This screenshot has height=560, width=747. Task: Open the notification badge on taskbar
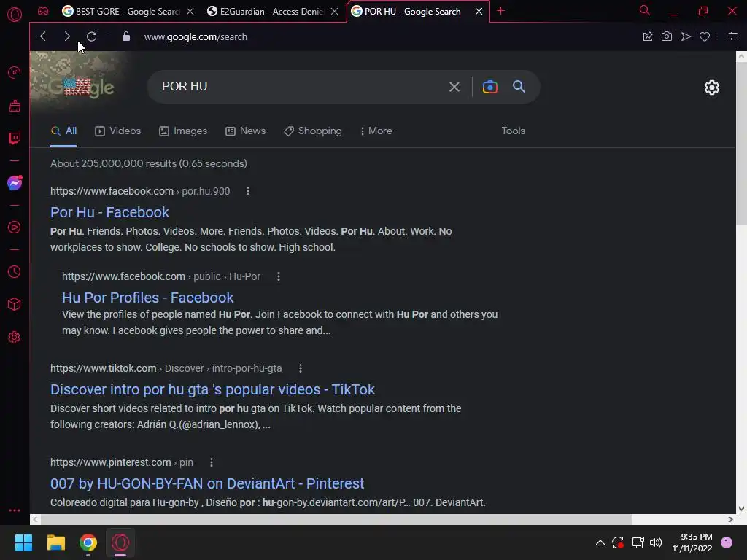727,542
